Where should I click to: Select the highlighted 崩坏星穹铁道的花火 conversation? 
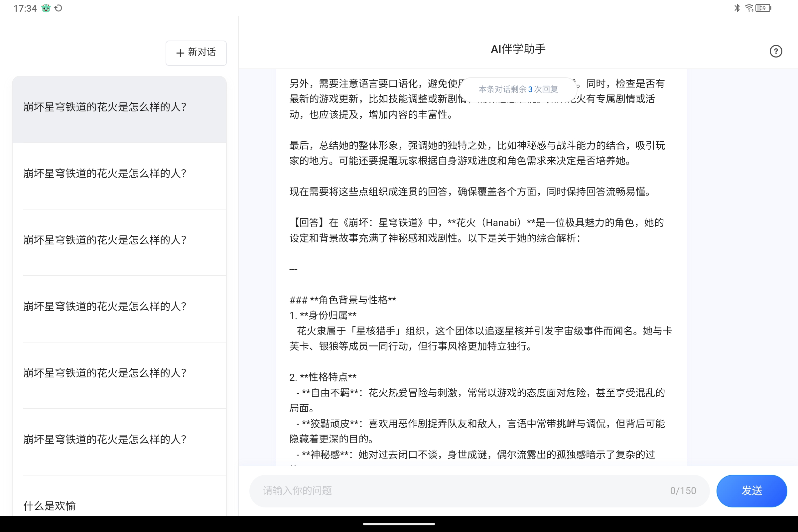point(119,109)
